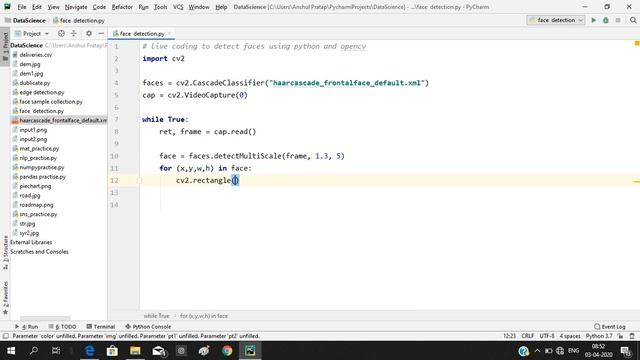640x360 pixels.
Task: Change UTF-8 encoding in status bar
Action: click(x=547, y=336)
